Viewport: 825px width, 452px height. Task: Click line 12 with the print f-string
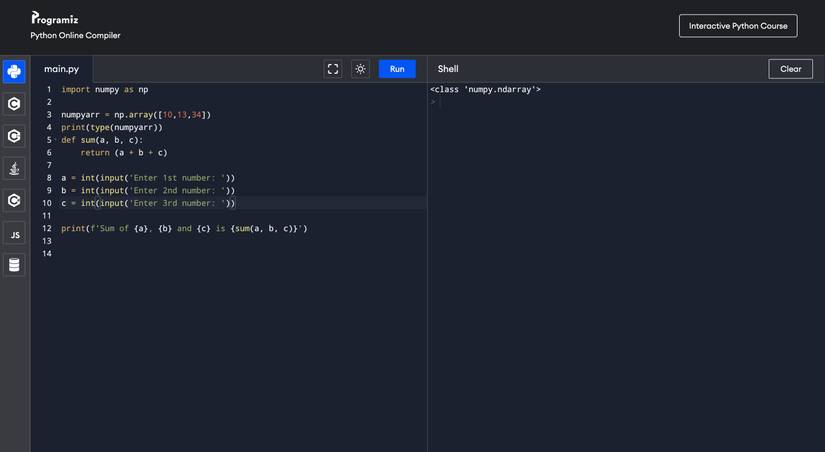(184, 228)
